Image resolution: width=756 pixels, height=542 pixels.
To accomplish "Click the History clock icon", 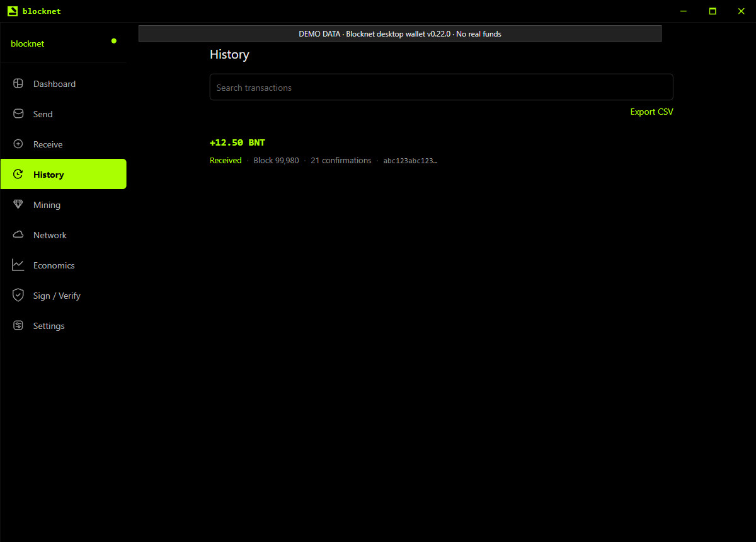I will pyautogui.click(x=18, y=175).
